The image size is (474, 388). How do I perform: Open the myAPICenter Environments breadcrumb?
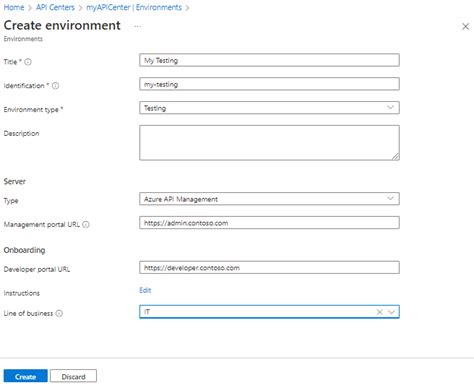(134, 7)
